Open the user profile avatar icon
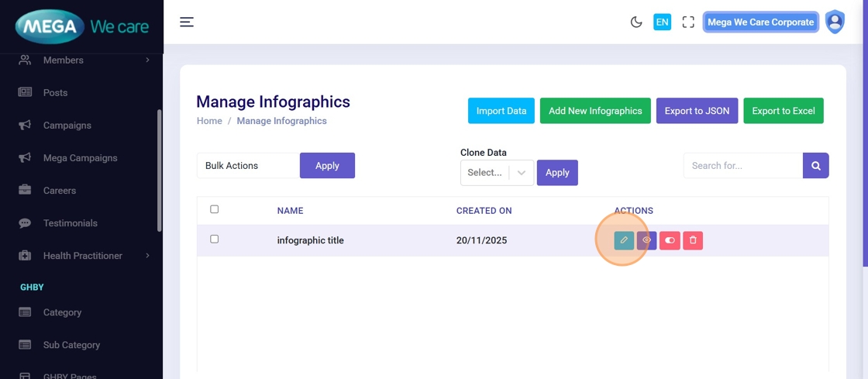The image size is (868, 379). (835, 22)
